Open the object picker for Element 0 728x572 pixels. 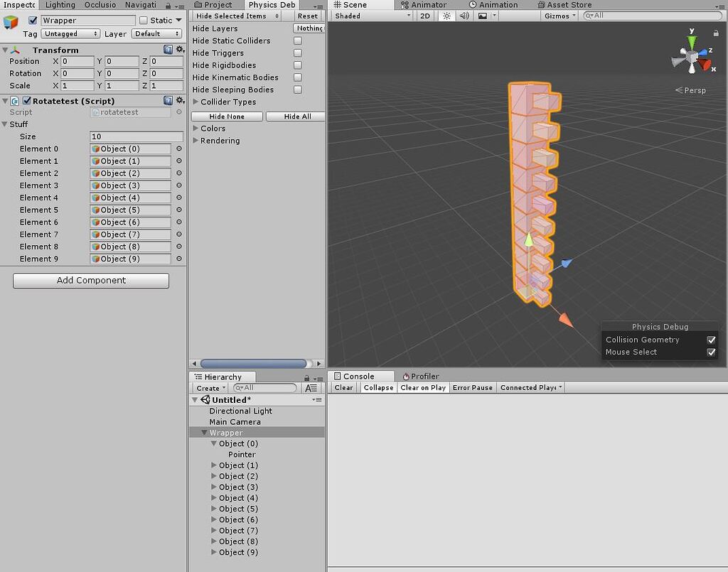click(x=178, y=149)
